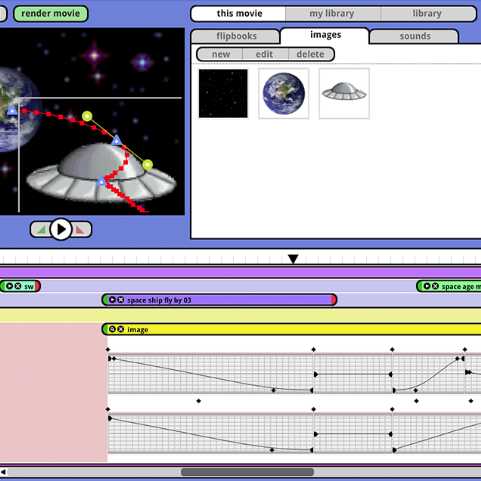This screenshot has height=481, width=481.
Task: Click the play icon on the 'sw' clip
Action: coord(9,286)
